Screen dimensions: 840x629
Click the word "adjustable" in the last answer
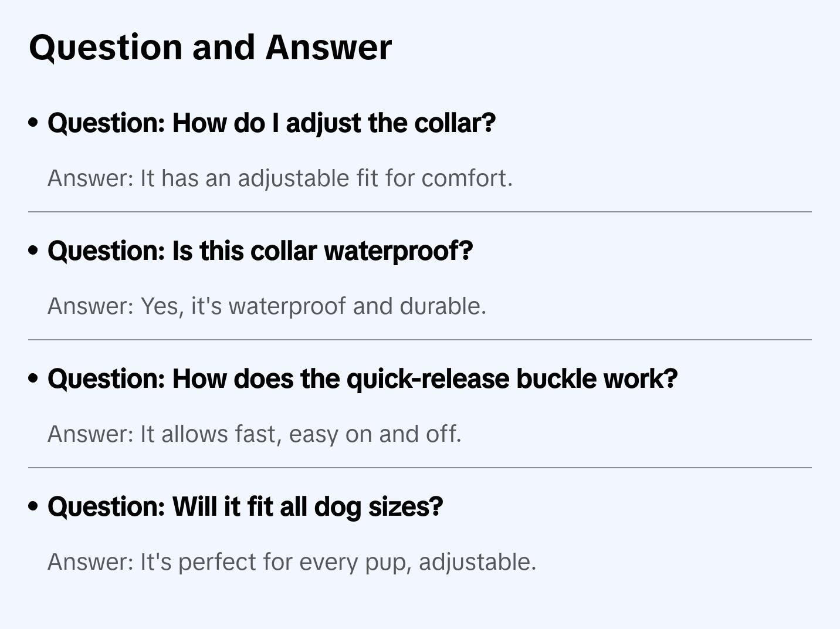(x=476, y=562)
